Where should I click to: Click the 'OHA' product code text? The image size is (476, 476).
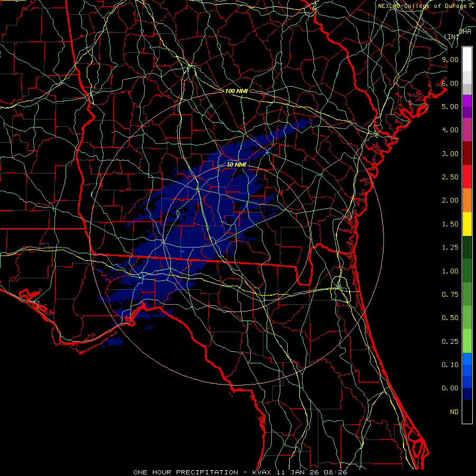pyautogui.click(x=465, y=32)
